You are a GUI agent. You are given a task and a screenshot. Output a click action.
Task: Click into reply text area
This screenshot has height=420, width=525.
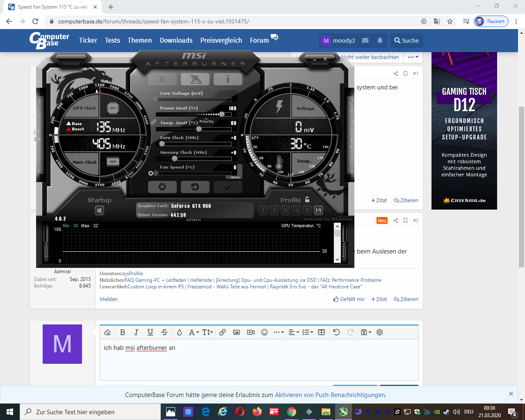[x=259, y=360]
